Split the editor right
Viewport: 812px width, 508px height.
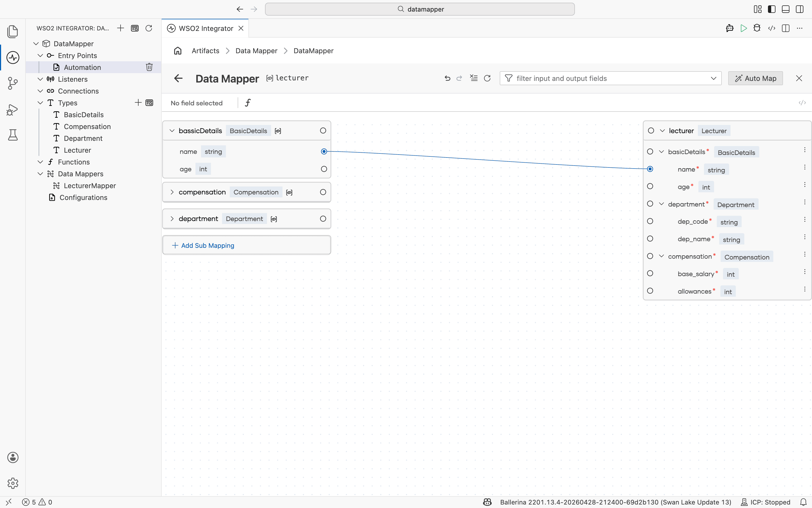[x=785, y=28]
